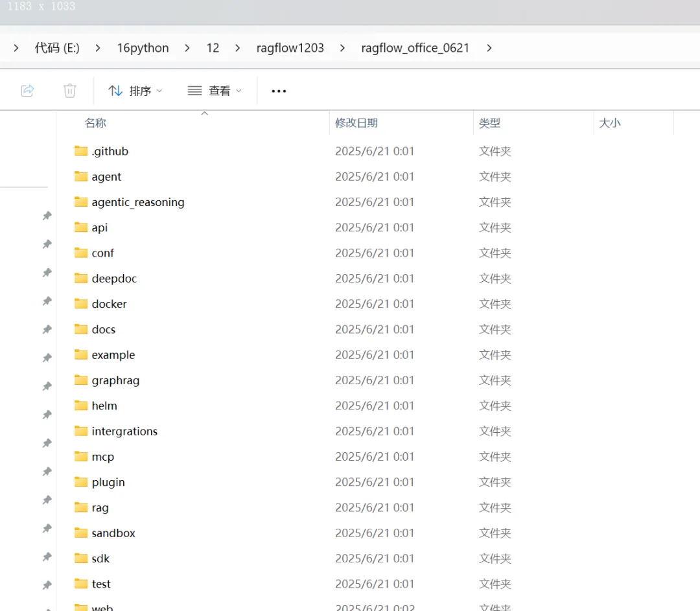Select the .github folder icon
The height and width of the screenshot is (611, 700).
81,151
